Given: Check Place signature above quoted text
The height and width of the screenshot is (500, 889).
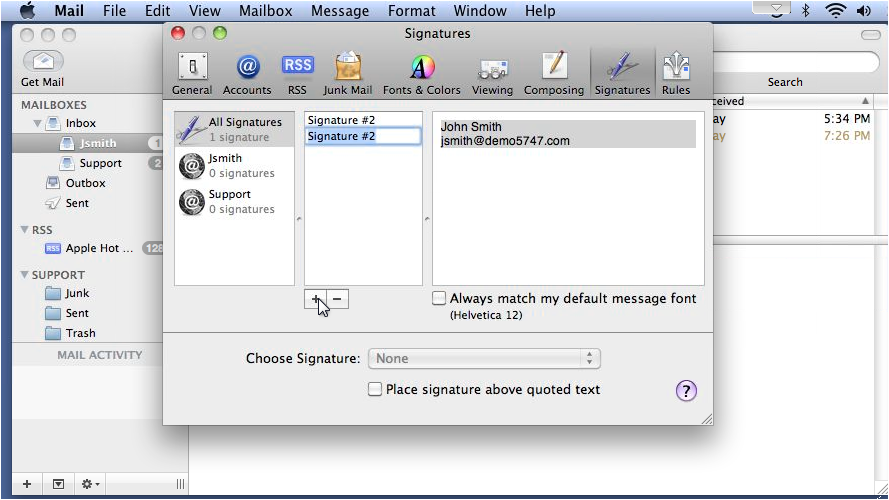Looking at the screenshot, I should 375,389.
